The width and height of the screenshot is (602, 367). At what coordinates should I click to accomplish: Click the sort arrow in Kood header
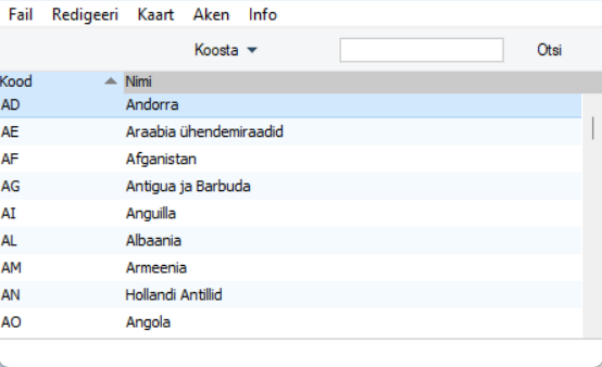tap(111, 81)
